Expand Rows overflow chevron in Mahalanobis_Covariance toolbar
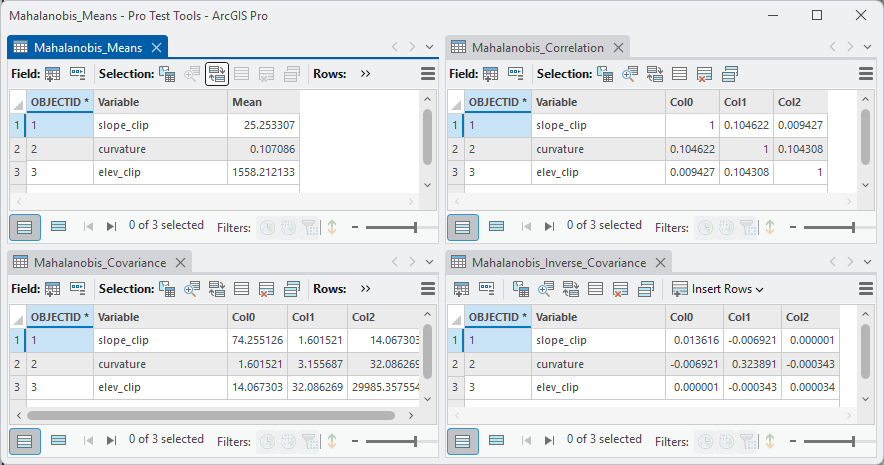The width and height of the screenshot is (884, 465). pyautogui.click(x=365, y=289)
